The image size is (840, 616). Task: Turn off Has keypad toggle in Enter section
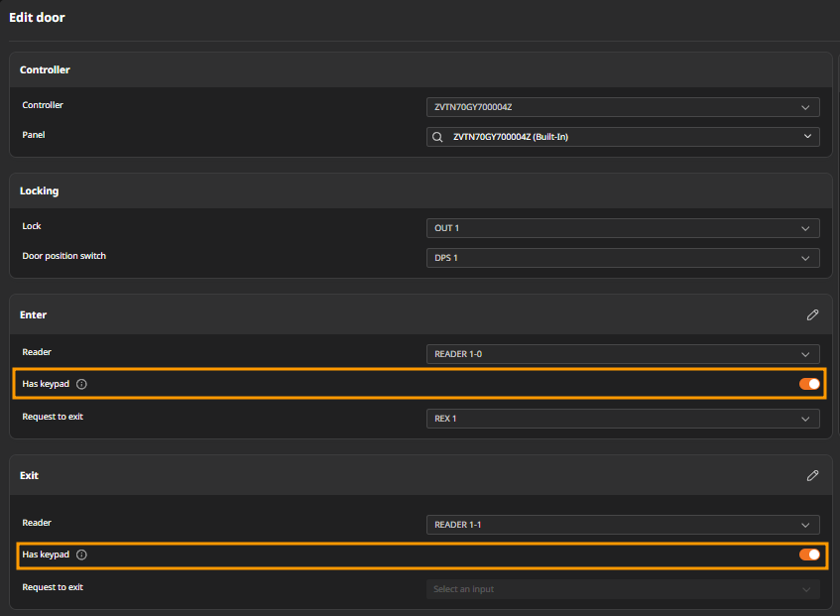[x=809, y=384]
